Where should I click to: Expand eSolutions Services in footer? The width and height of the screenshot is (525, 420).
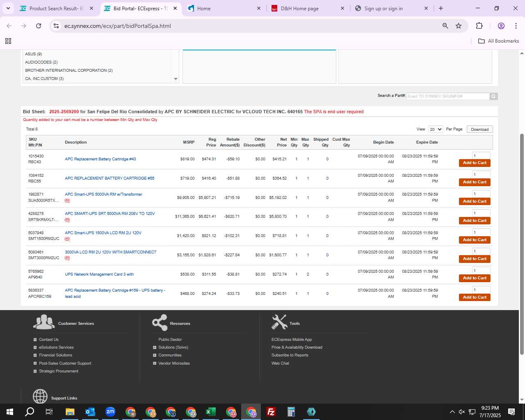coord(35,347)
